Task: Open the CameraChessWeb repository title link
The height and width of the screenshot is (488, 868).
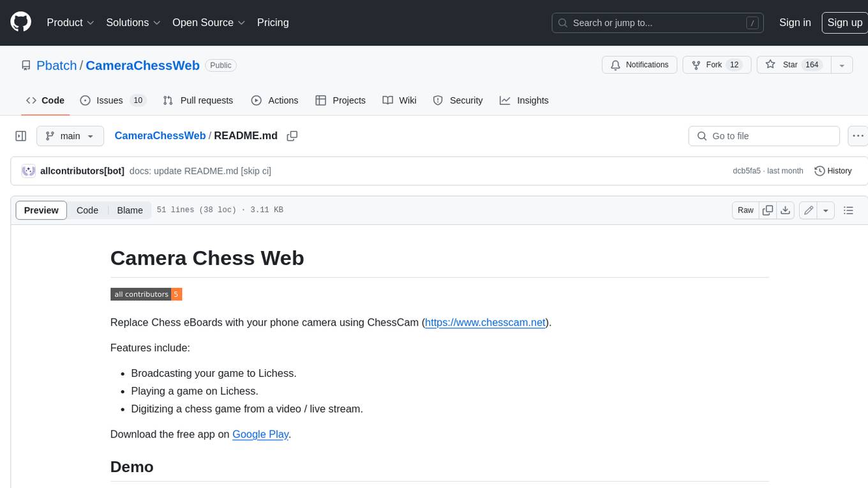Action: (x=142, y=65)
